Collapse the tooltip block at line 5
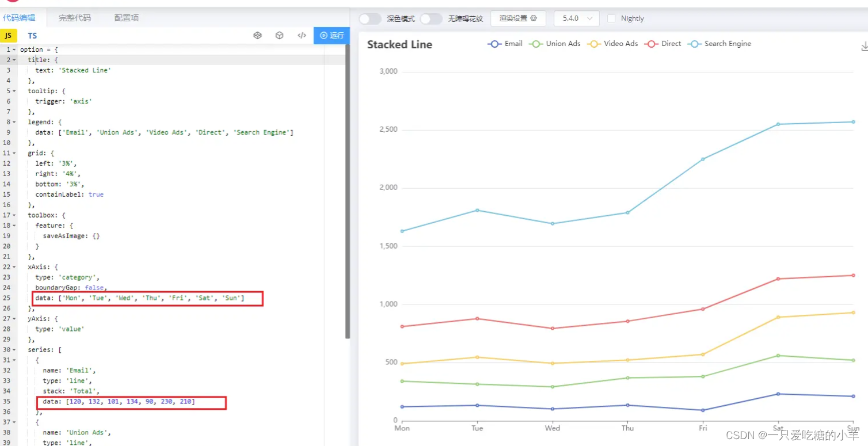 [14, 91]
